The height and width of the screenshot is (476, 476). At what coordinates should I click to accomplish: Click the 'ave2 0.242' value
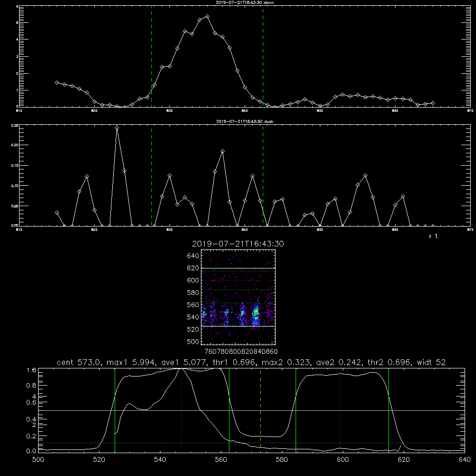[x=338, y=362]
